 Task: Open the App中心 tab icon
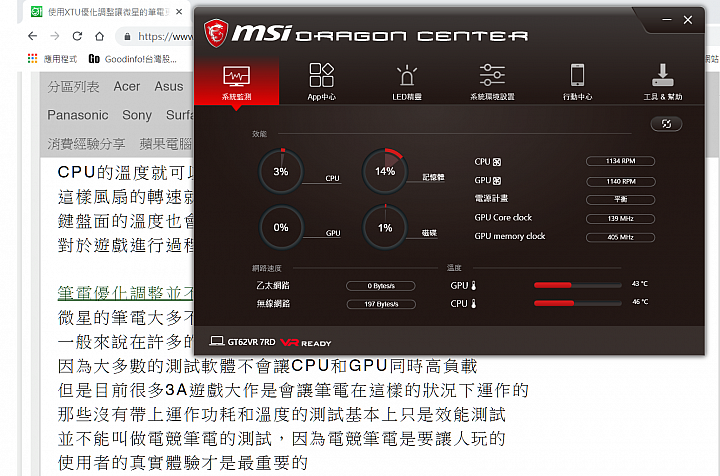click(x=321, y=75)
